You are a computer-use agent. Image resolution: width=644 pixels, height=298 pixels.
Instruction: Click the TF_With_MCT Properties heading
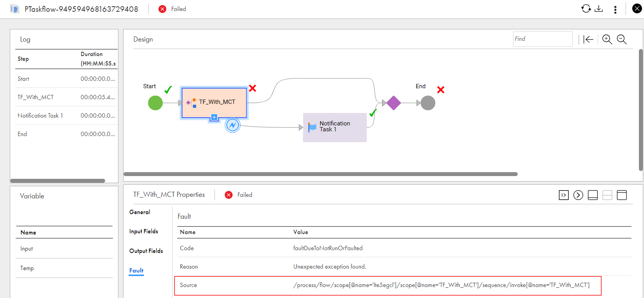[169, 194]
